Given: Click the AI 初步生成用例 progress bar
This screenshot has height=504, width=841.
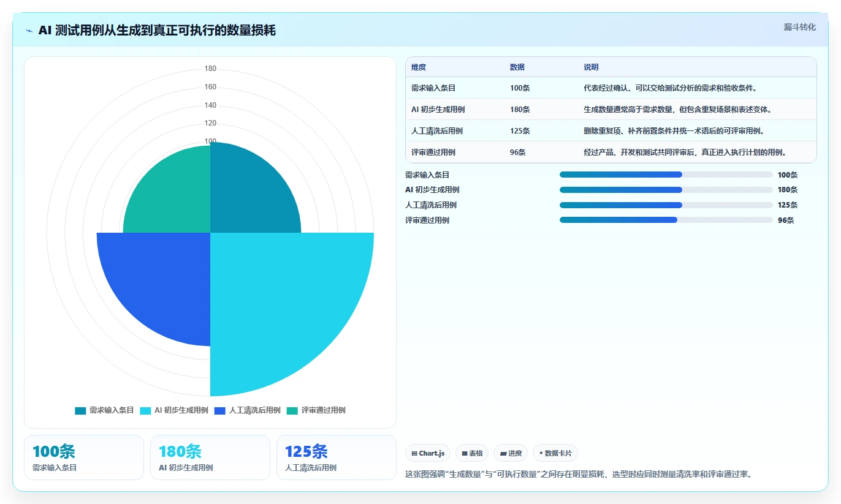Looking at the screenshot, I should tap(666, 190).
